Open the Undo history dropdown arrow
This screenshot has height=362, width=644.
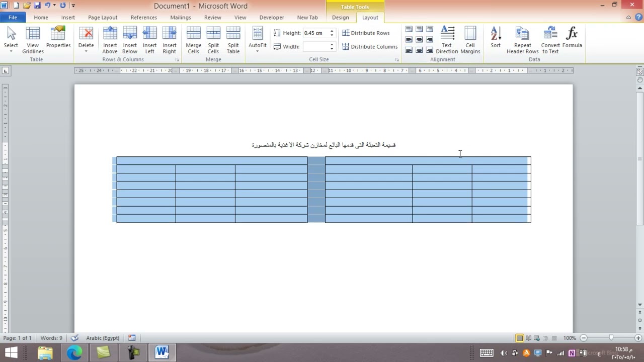pyautogui.click(x=54, y=6)
